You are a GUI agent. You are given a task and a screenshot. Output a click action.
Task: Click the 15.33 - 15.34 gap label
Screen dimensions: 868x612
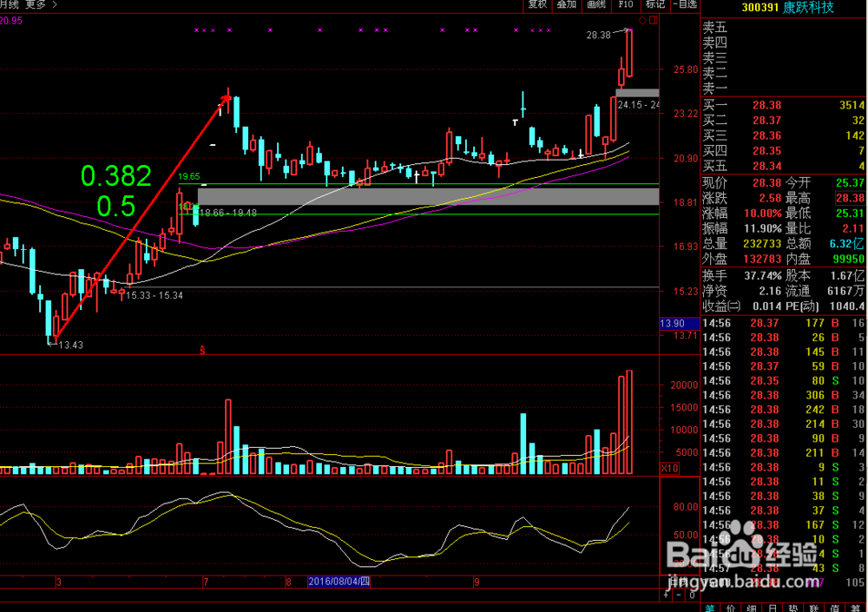(x=154, y=296)
